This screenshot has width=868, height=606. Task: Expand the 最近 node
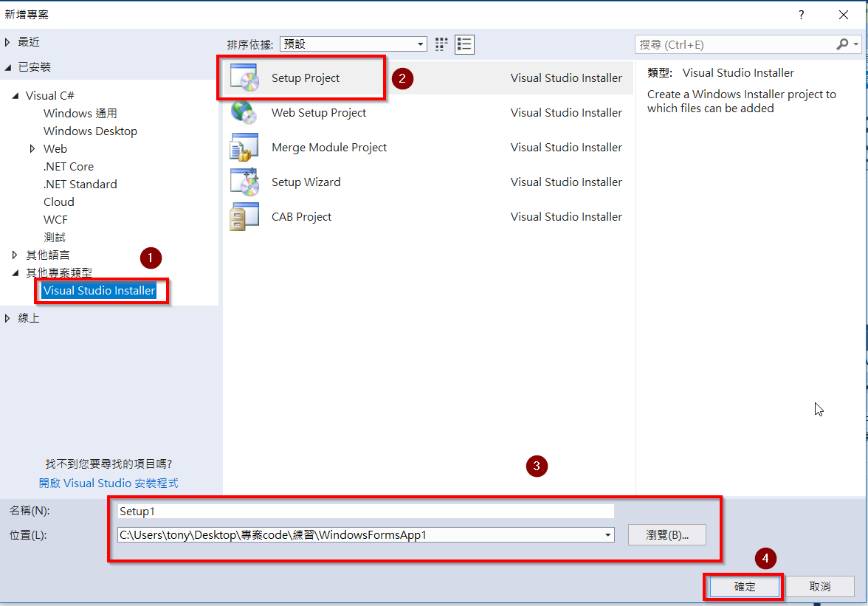coord(7,42)
